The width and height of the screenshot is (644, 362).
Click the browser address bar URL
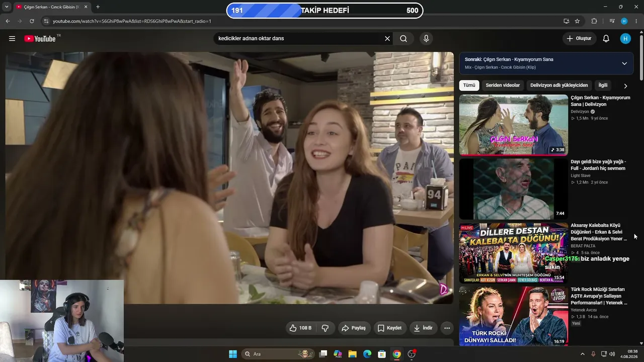pyautogui.click(x=132, y=21)
